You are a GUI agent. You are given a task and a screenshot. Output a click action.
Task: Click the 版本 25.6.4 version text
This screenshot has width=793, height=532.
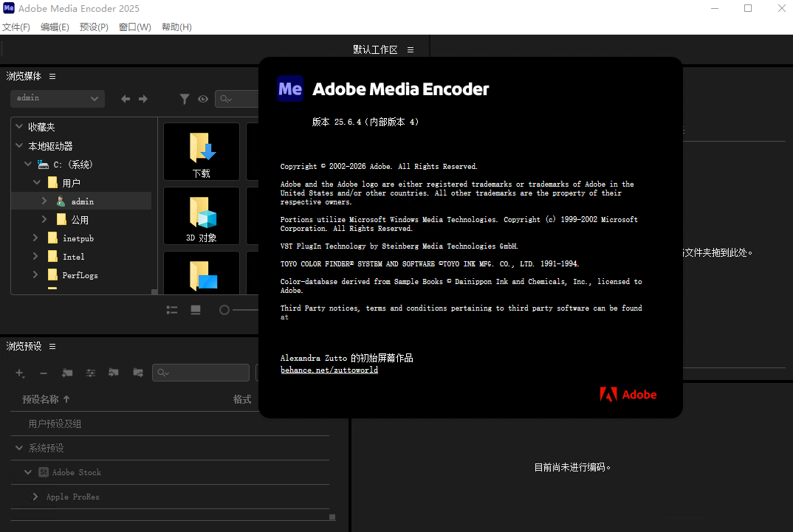pos(365,122)
